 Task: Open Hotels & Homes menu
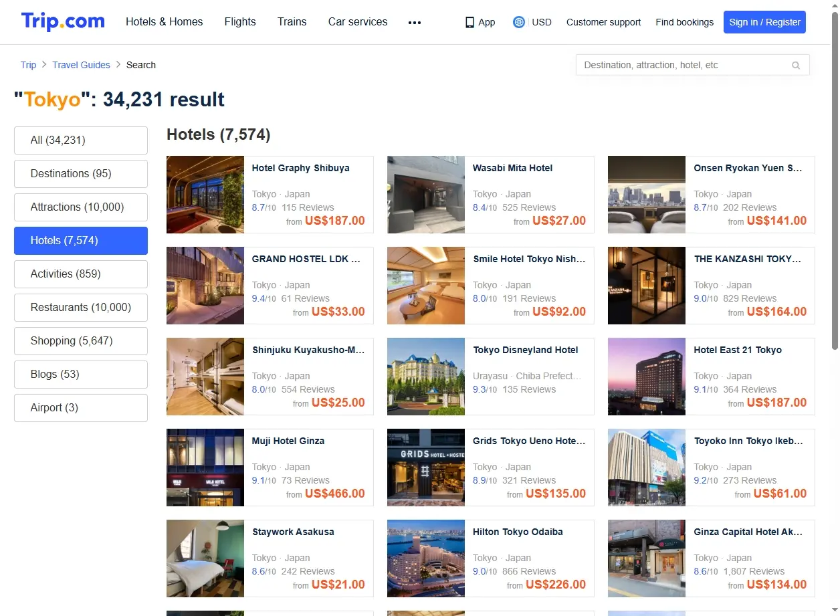click(165, 21)
